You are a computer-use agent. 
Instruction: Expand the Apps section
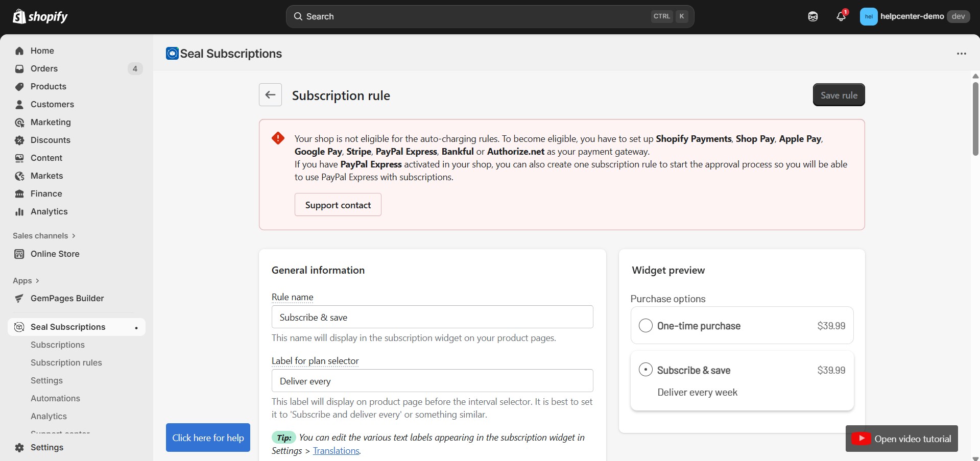pos(26,280)
